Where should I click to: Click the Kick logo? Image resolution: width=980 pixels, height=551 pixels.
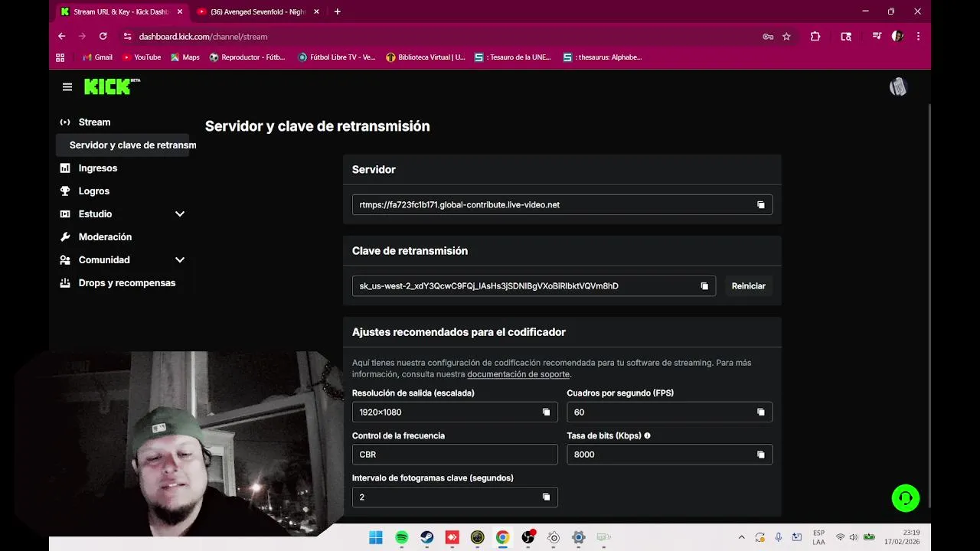click(x=112, y=86)
